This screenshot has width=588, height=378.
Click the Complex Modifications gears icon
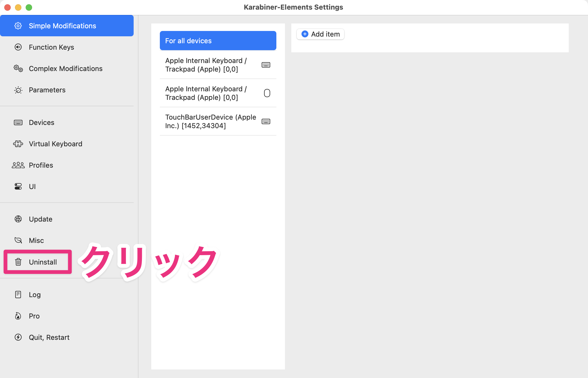point(18,69)
